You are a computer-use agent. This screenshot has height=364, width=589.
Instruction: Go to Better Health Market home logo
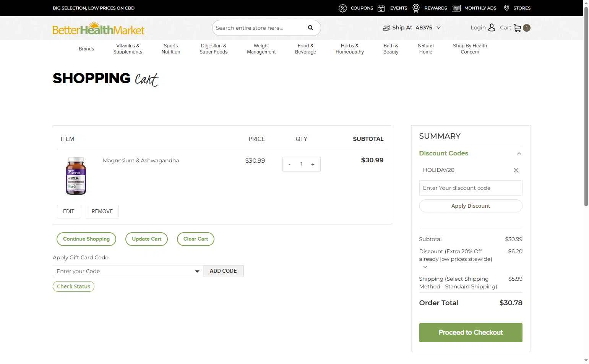click(x=99, y=29)
